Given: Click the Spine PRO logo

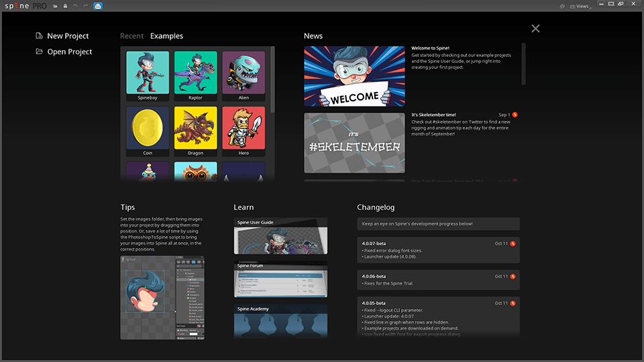Looking at the screenshot, I should 24,6.
